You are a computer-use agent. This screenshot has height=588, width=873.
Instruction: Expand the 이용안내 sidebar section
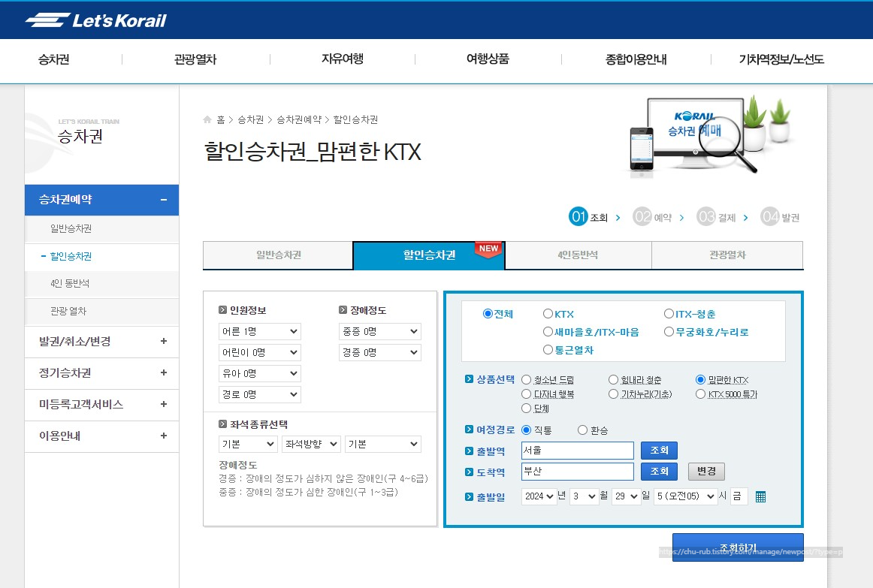pyautogui.click(x=164, y=436)
